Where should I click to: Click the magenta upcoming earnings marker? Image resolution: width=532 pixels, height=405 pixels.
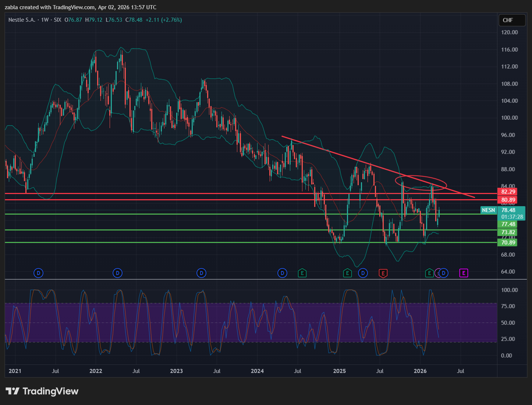pos(464,273)
